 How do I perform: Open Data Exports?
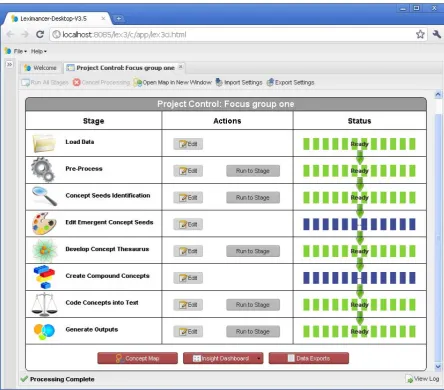[309, 358]
